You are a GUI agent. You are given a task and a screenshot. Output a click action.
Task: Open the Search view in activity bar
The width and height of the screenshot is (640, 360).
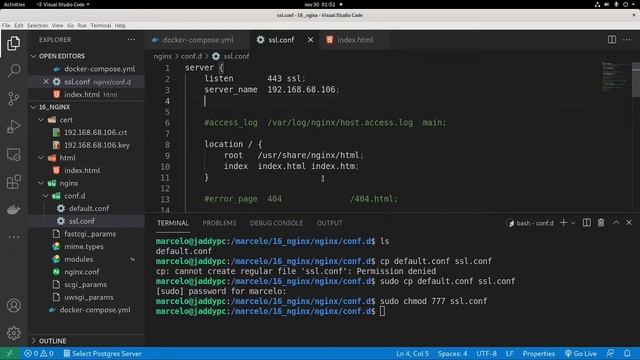click(x=13, y=71)
